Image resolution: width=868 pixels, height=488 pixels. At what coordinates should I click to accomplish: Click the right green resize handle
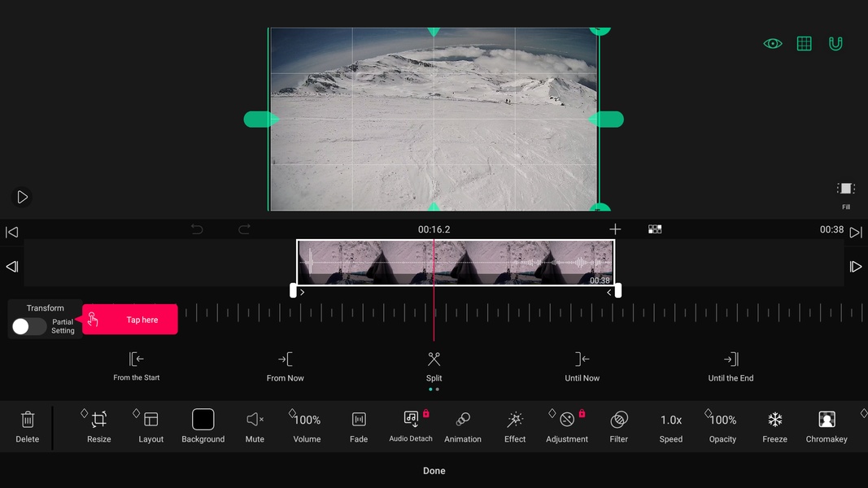pyautogui.click(x=607, y=119)
